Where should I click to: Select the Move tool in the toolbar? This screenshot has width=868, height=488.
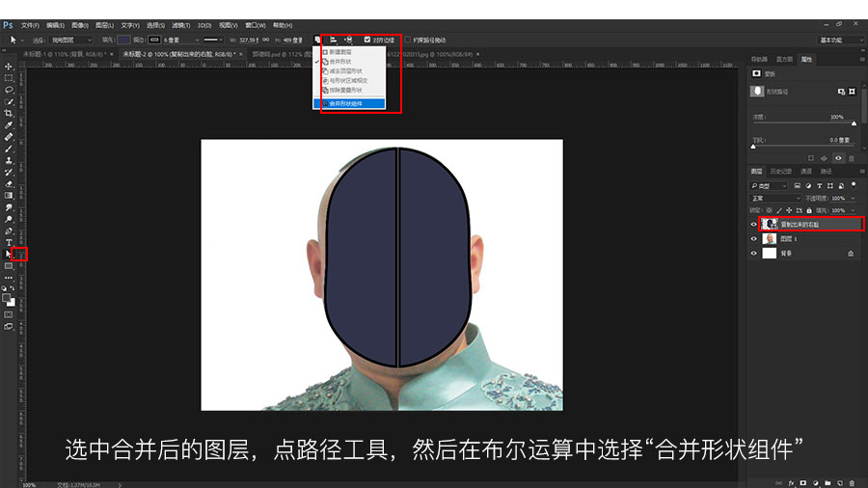(9, 66)
